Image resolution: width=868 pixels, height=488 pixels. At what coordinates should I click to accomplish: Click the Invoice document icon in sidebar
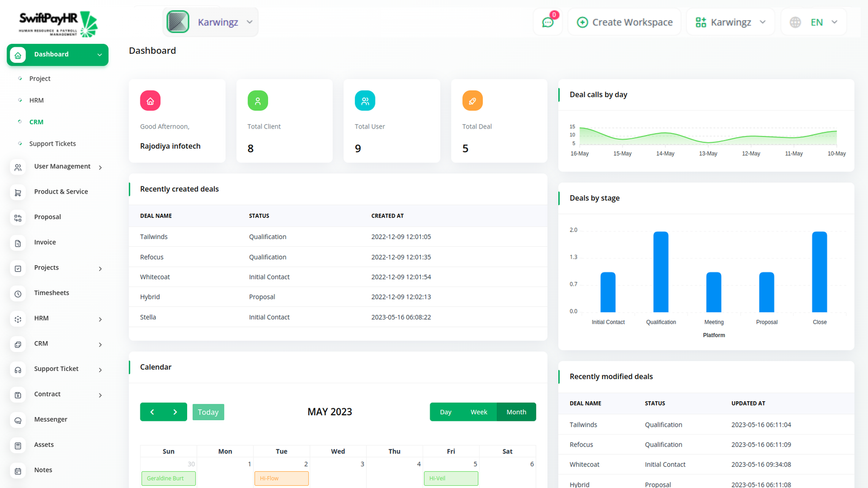point(18,243)
